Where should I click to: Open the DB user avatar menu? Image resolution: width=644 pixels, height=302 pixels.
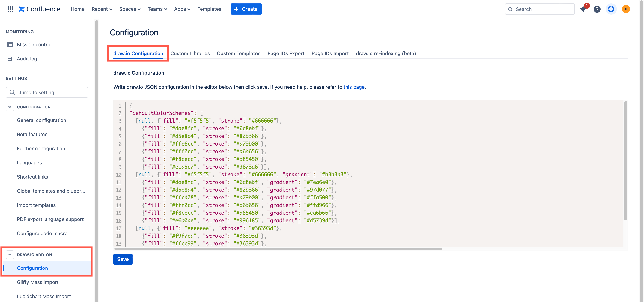coord(626,9)
